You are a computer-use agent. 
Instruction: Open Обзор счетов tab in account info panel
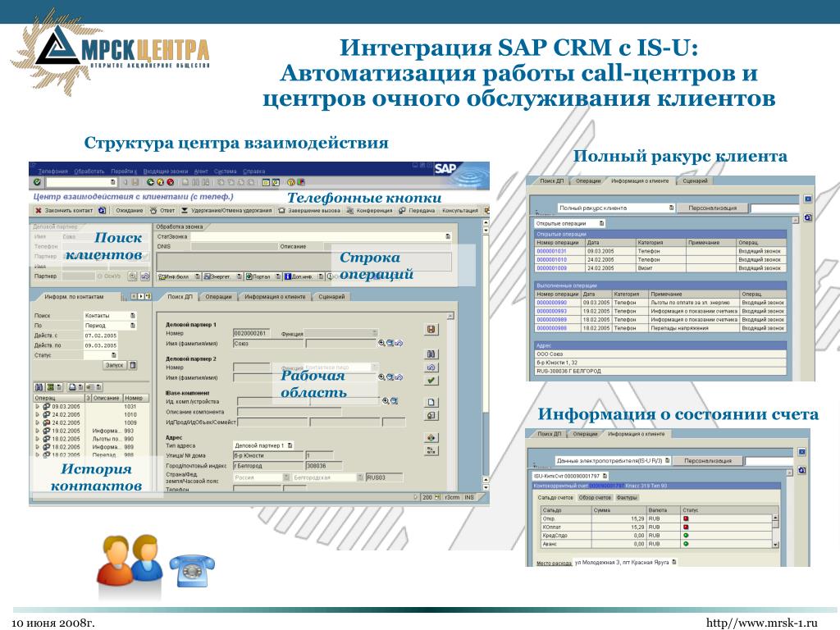coord(595,498)
